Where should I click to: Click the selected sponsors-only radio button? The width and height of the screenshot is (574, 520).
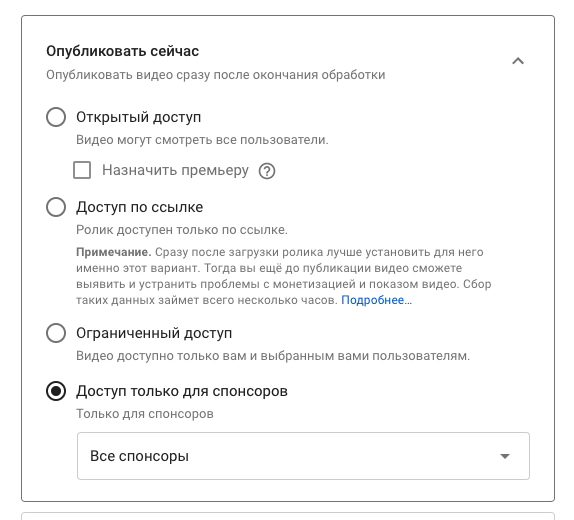tap(56, 391)
